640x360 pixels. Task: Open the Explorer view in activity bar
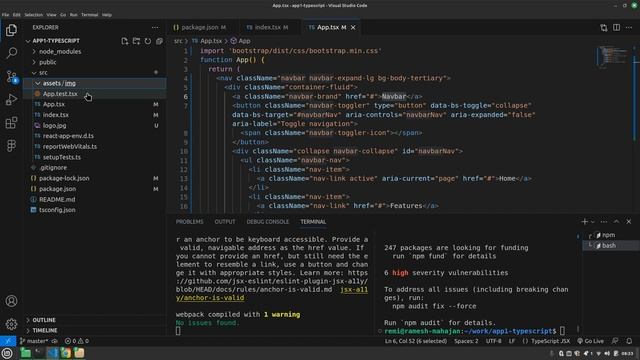11,30
